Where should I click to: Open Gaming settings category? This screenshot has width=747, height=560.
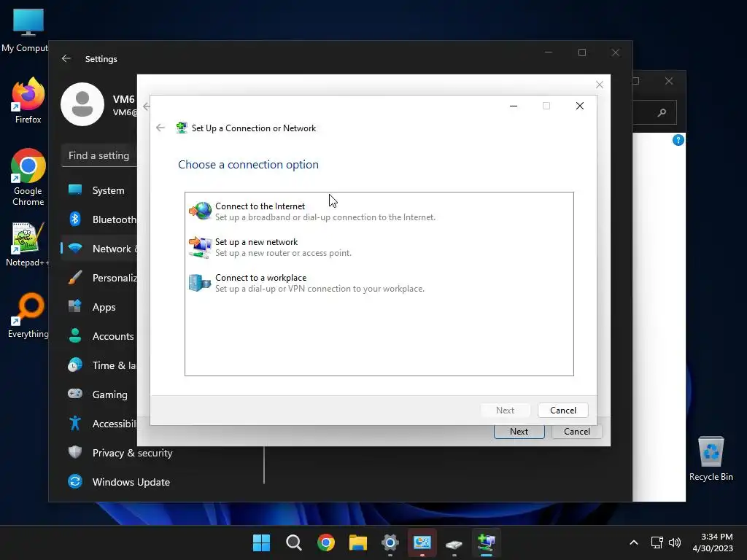[99, 394]
